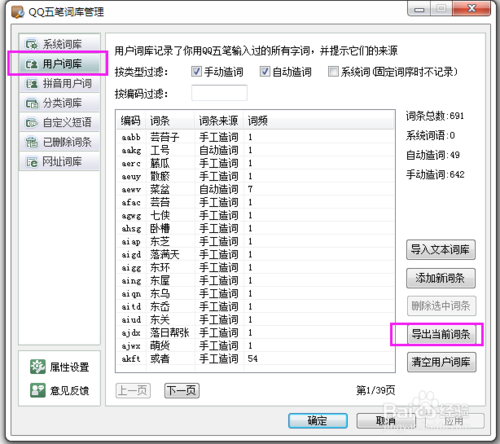Select the code cell aeuy

(131, 176)
